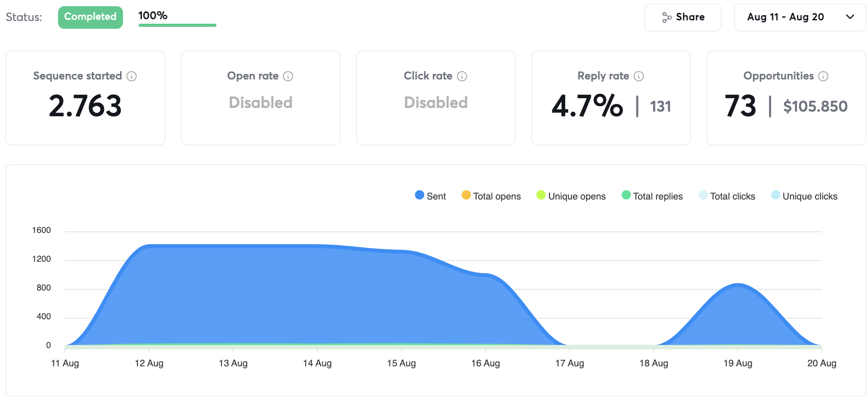
Task: Click the $105.850 opportunities value
Action: 815,106
